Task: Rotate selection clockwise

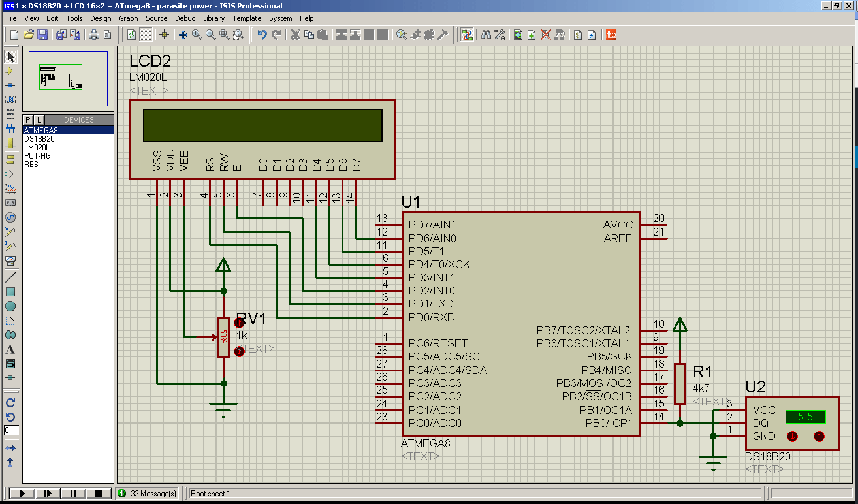Action: [10, 403]
